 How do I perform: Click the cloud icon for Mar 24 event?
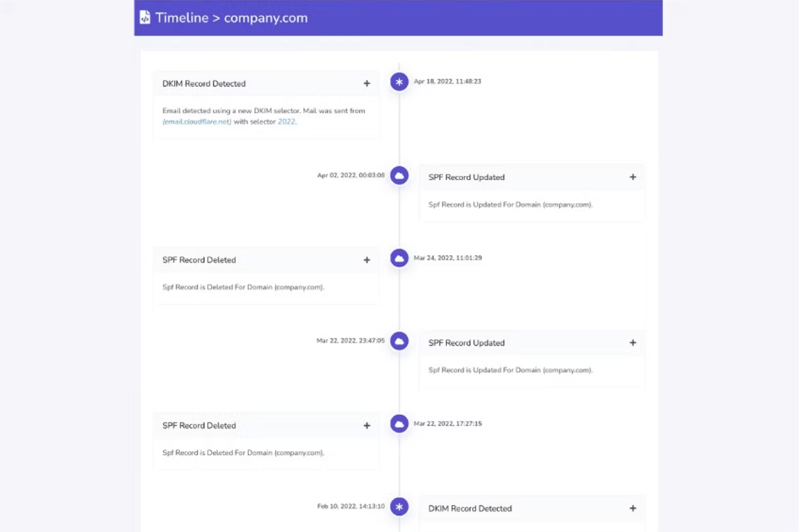coord(399,258)
